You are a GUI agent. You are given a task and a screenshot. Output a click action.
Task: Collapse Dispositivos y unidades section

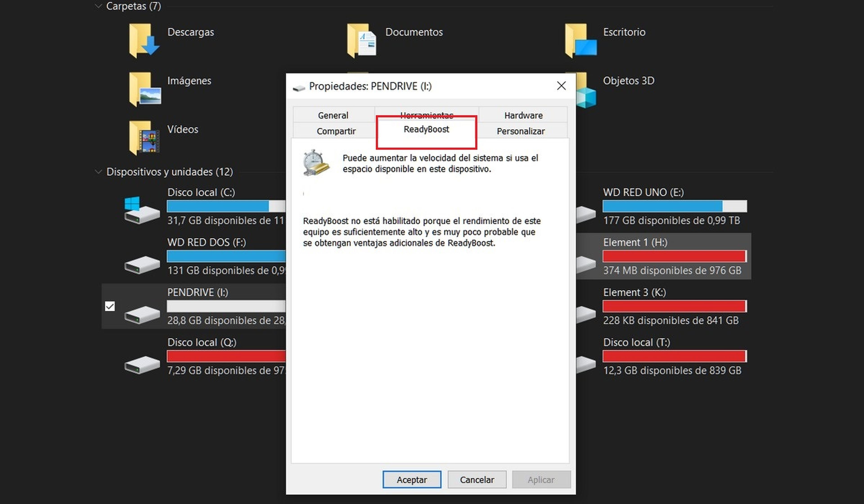98,172
